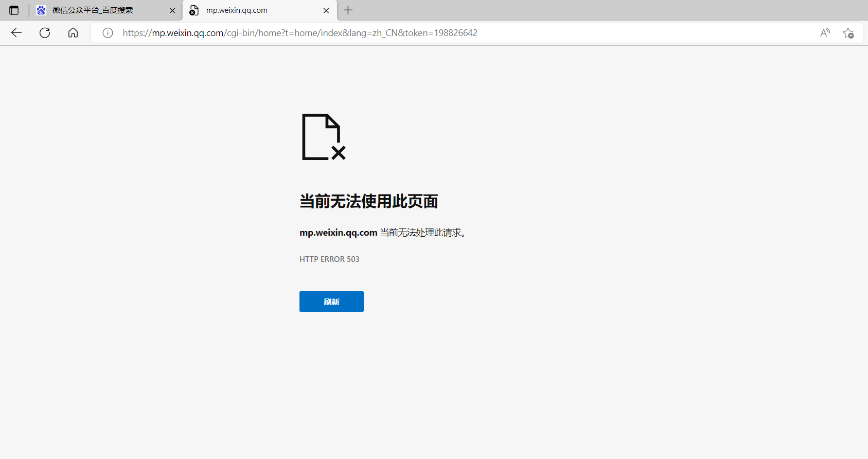Open the tab actions menu icon
The image size is (868, 459).
[x=14, y=10]
